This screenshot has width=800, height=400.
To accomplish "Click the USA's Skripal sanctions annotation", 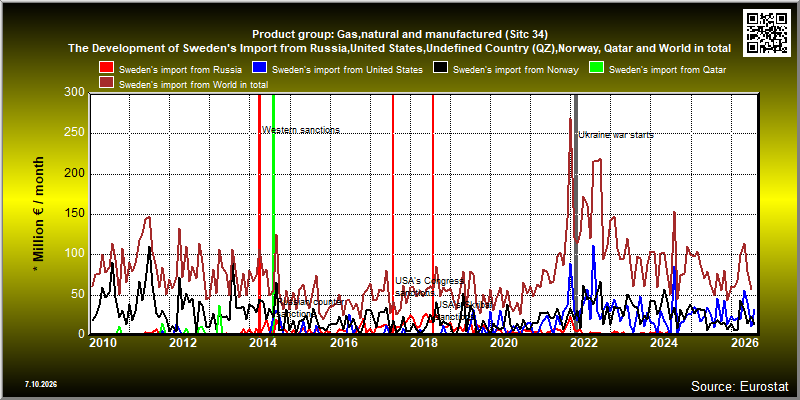I will tap(463, 311).
